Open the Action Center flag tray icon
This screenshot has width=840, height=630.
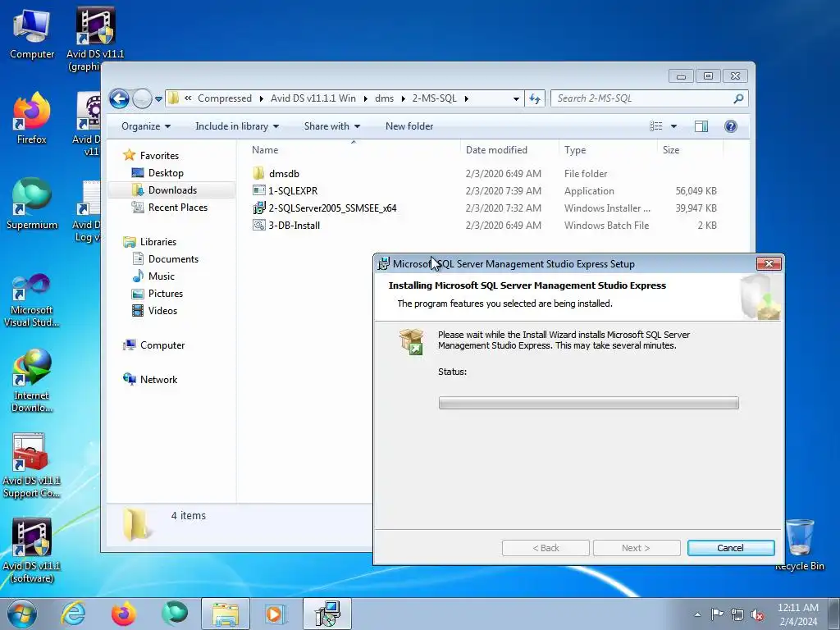pos(717,614)
